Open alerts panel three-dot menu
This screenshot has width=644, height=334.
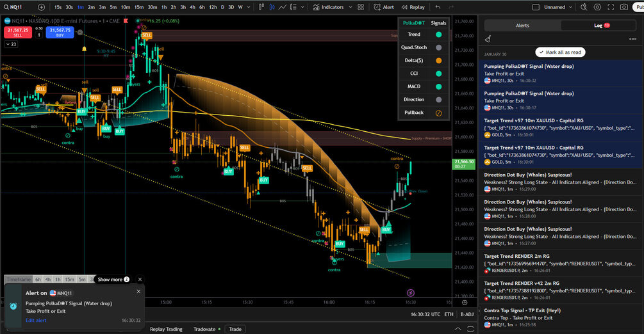click(632, 39)
